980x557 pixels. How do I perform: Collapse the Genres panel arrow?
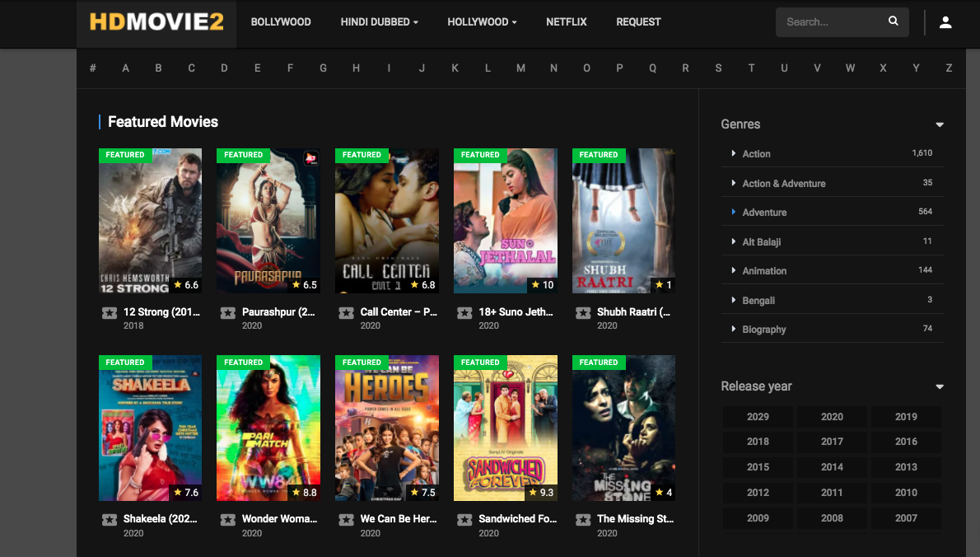939,124
